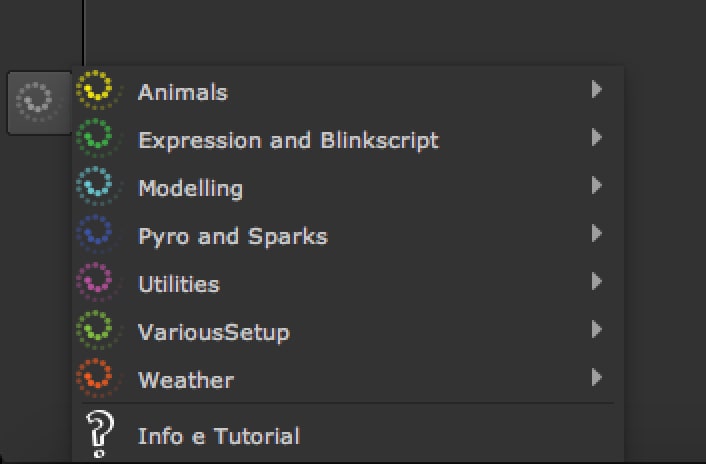Open Info e Tutorial

coord(218,436)
